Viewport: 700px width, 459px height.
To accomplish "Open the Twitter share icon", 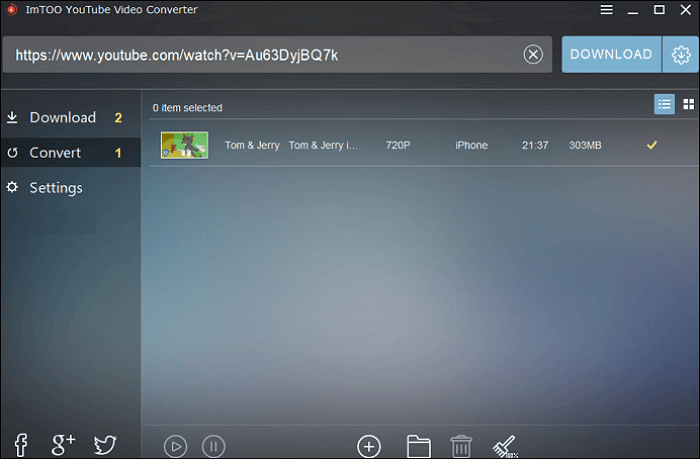I will pos(105,445).
